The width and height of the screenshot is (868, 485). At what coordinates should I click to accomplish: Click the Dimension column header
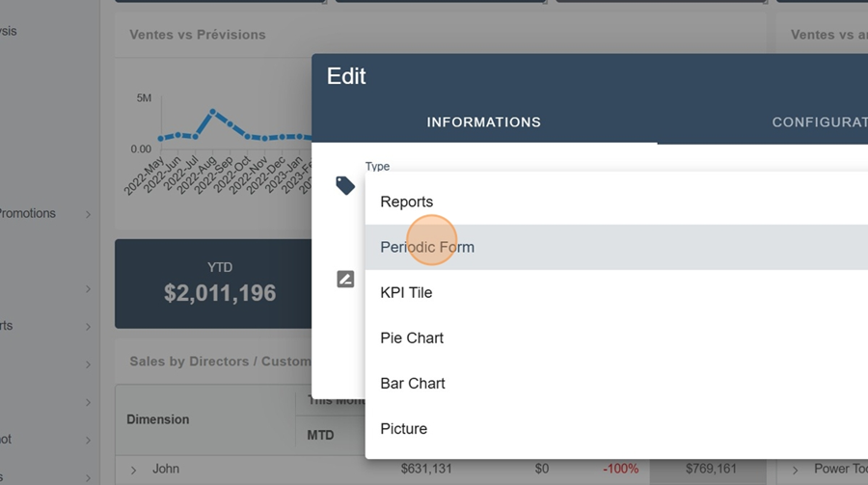pos(158,419)
